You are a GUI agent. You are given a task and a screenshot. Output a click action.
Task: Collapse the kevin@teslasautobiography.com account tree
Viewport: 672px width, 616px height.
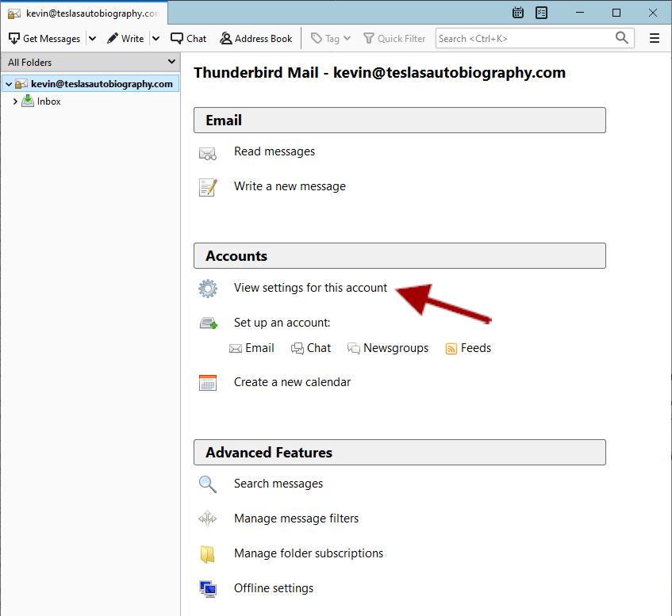point(9,84)
